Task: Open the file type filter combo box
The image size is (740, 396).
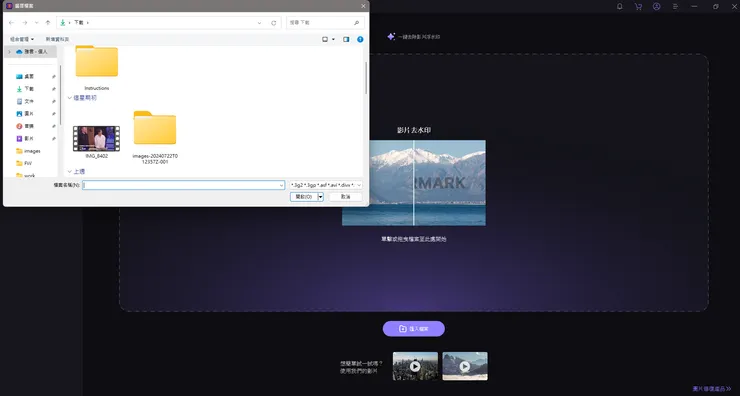Action: 326,185
